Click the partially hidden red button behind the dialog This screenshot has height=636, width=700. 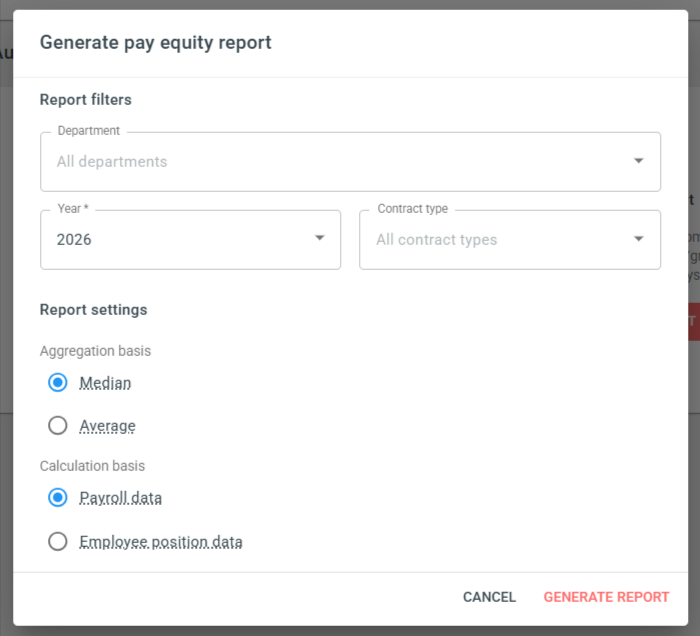coord(694,322)
